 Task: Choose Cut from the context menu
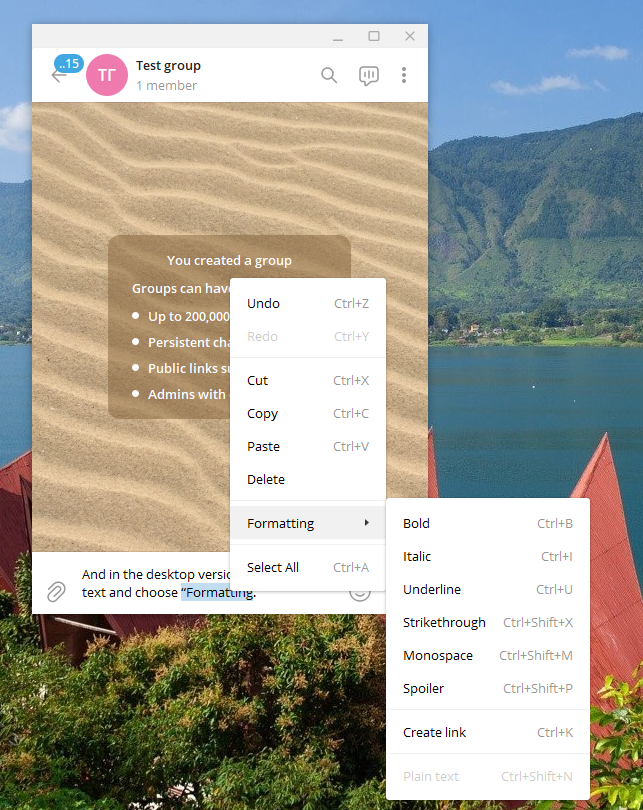tap(308, 380)
